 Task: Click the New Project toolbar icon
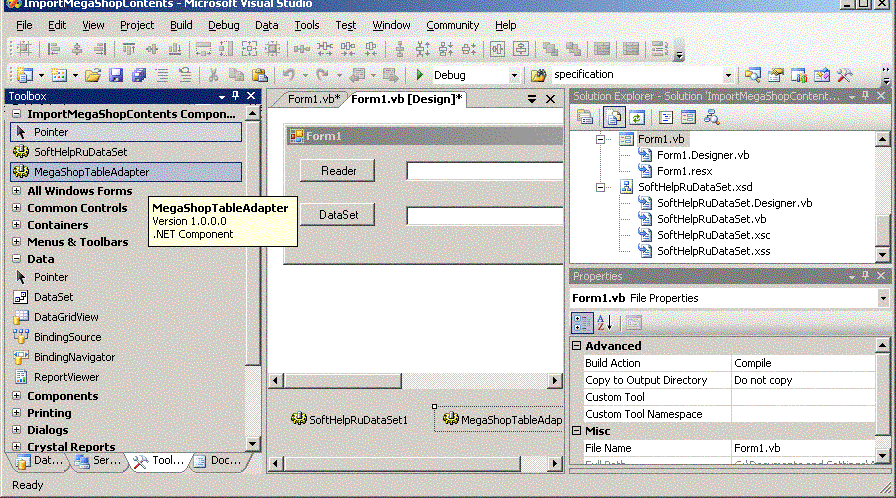pos(25,75)
